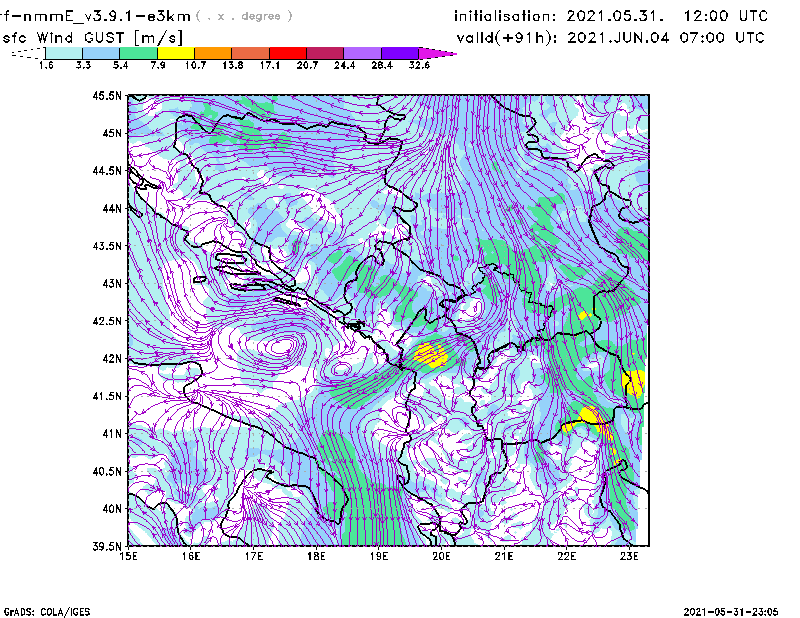Screen dimensions: 800x618
Task: Click the salmon 13.8–17.1 legend swatch
Action: (x=251, y=53)
